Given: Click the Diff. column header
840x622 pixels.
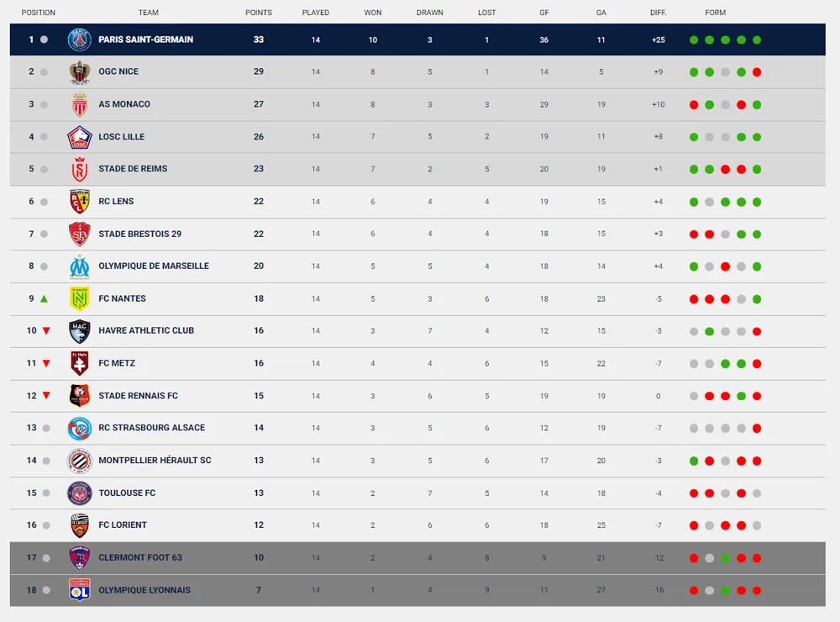Looking at the screenshot, I should coord(658,13).
